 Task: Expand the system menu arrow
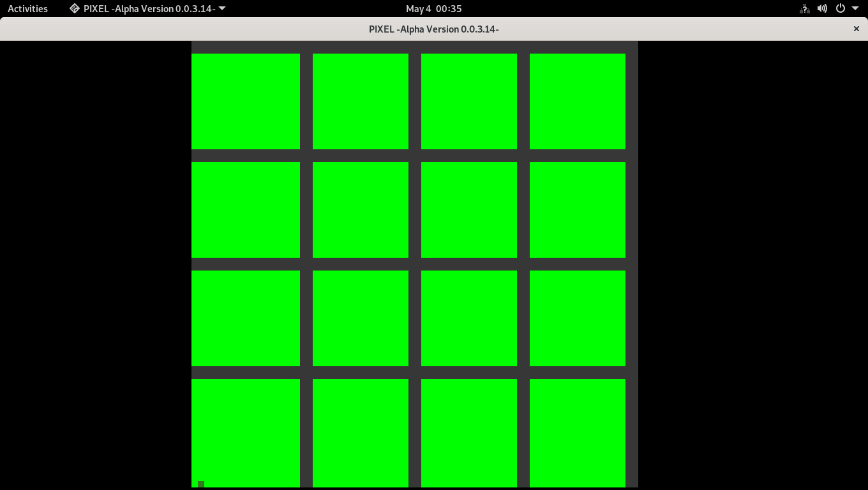(855, 8)
